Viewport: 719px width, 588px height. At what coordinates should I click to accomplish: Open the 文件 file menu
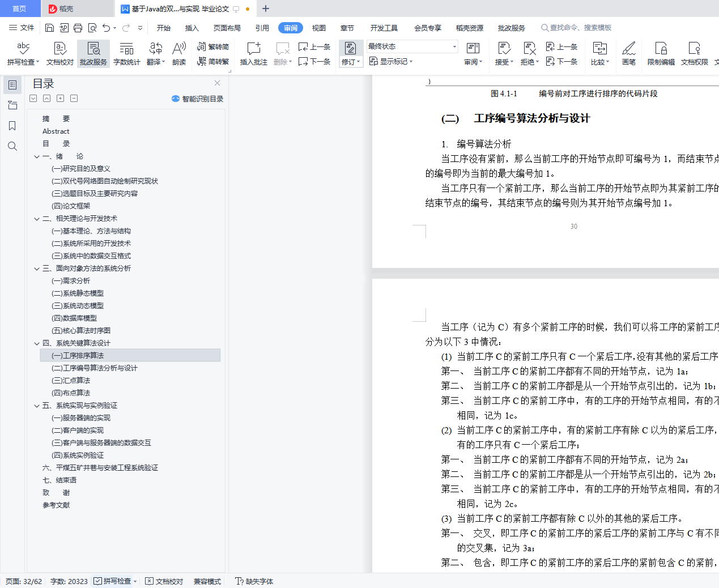pos(22,28)
